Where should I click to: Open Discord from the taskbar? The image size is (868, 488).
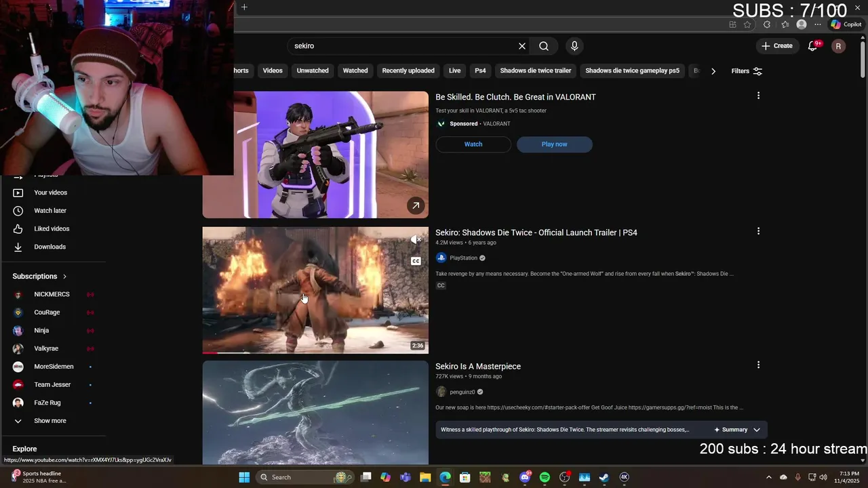click(525, 477)
